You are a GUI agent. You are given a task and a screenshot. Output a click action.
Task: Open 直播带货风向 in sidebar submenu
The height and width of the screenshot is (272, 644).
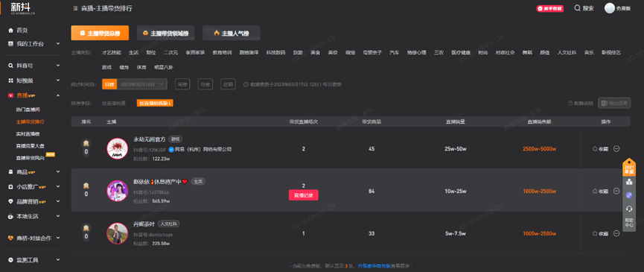(x=31, y=158)
